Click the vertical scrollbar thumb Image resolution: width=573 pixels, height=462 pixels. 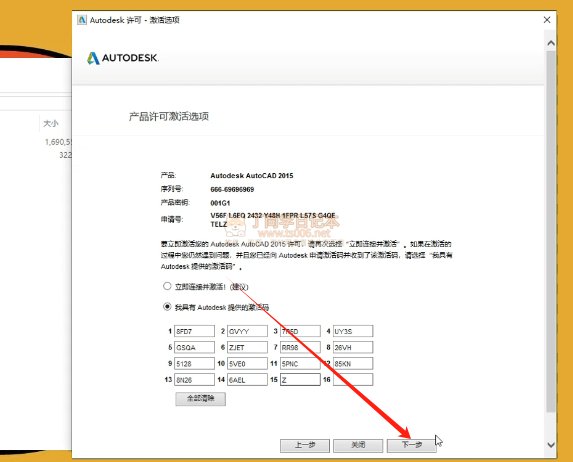[551, 232]
